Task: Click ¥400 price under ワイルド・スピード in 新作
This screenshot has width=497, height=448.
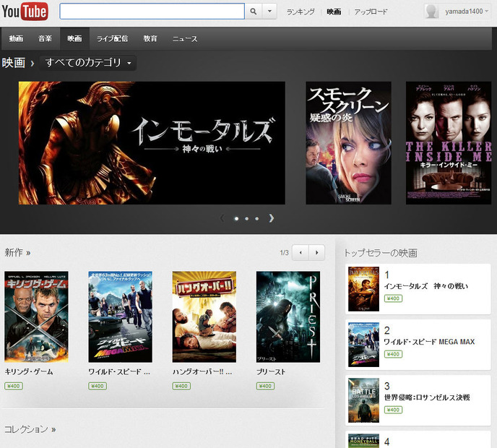Action: pos(98,386)
